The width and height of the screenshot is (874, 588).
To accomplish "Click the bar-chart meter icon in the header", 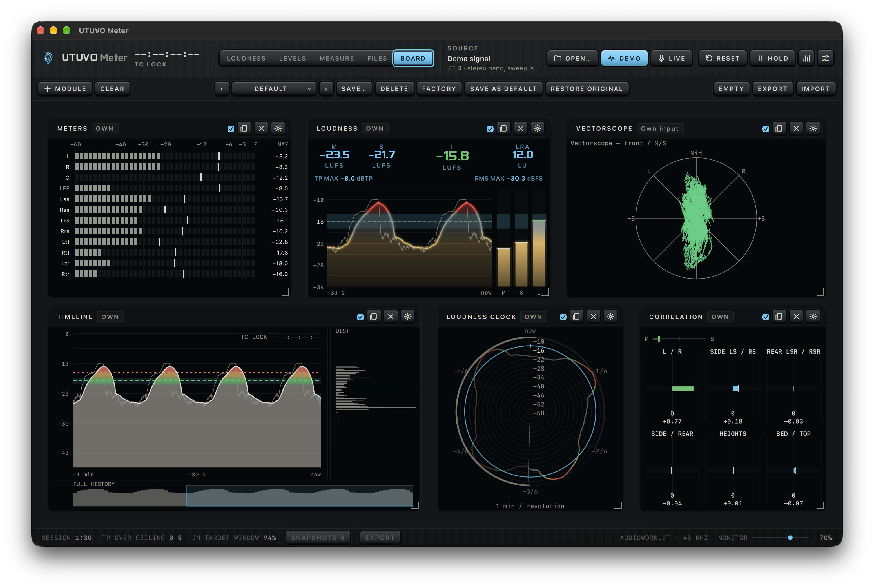I will click(x=806, y=59).
